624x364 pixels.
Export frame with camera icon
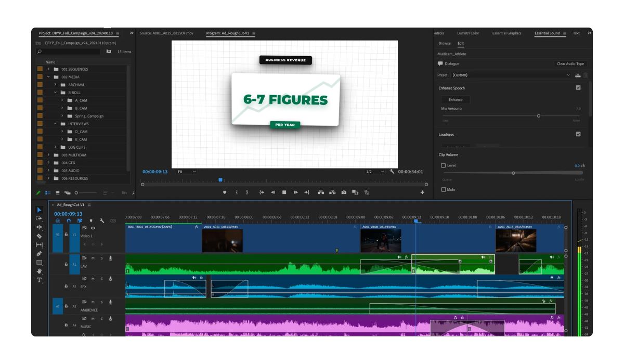(x=344, y=192)
